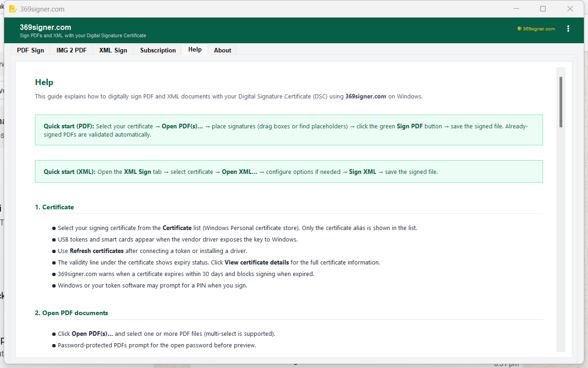Click 'USB tokens and smart cards' bullet line

point(177,239)
